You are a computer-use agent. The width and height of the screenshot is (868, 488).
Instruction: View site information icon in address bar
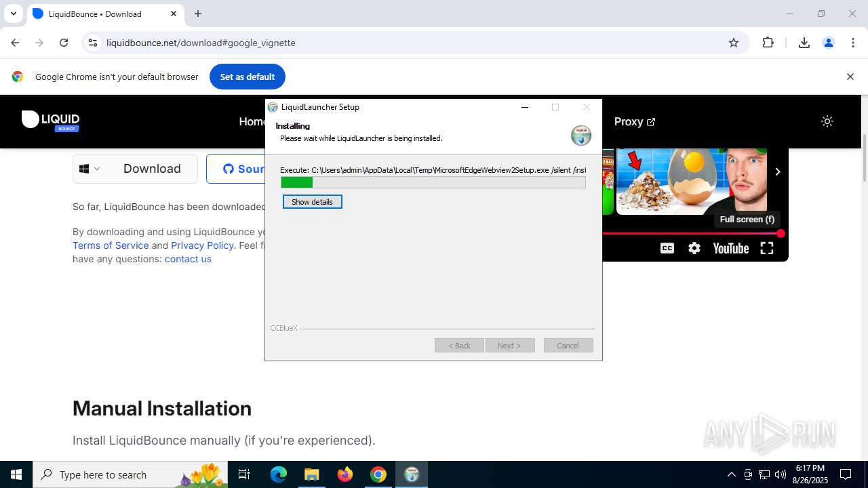pos(93,43)
